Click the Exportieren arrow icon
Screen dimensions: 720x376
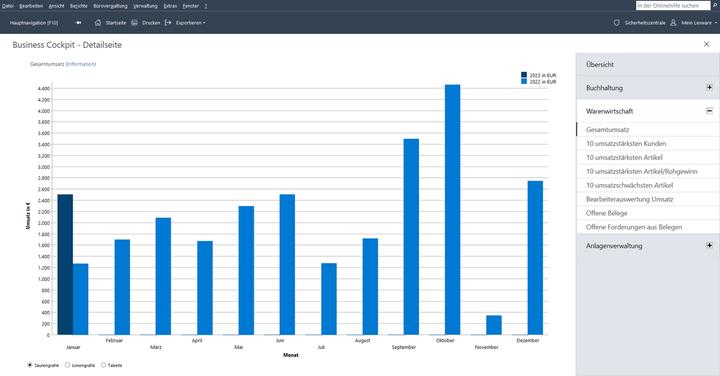point(168,22)
